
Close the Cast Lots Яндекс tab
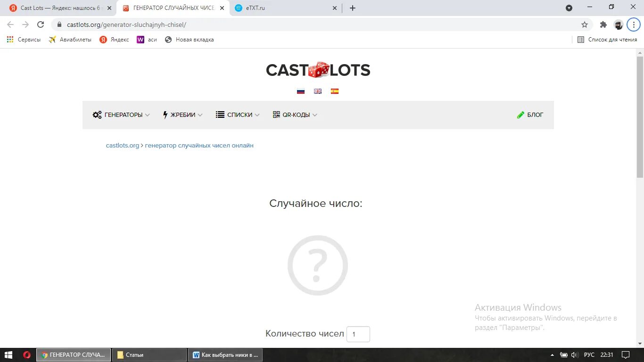tap(109, 8)
